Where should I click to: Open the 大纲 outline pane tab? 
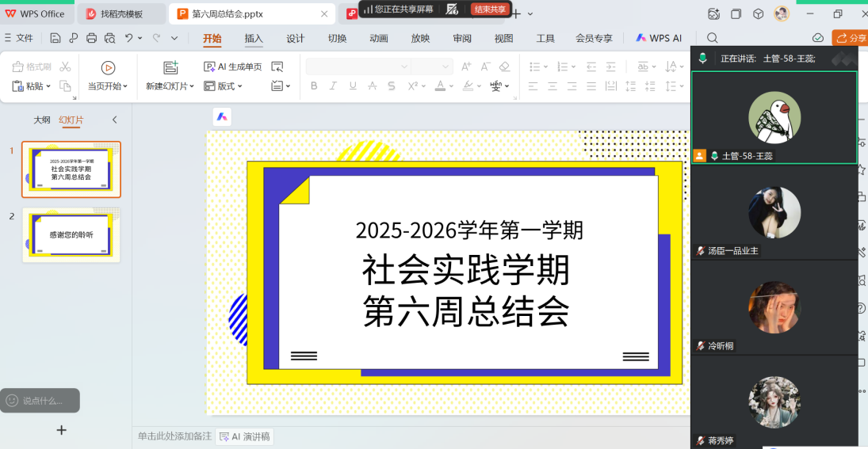tap(41, 120)
